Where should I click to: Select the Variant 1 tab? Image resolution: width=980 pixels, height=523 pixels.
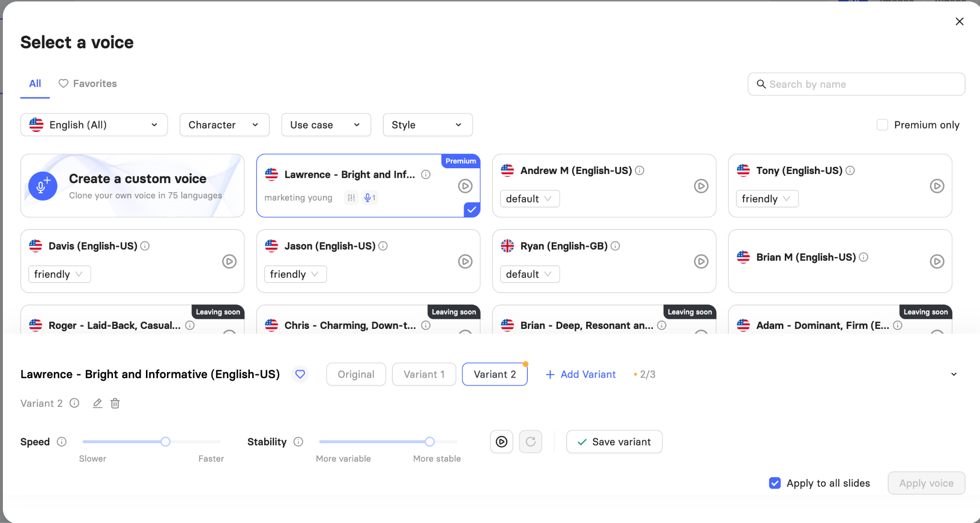(424, 374)
